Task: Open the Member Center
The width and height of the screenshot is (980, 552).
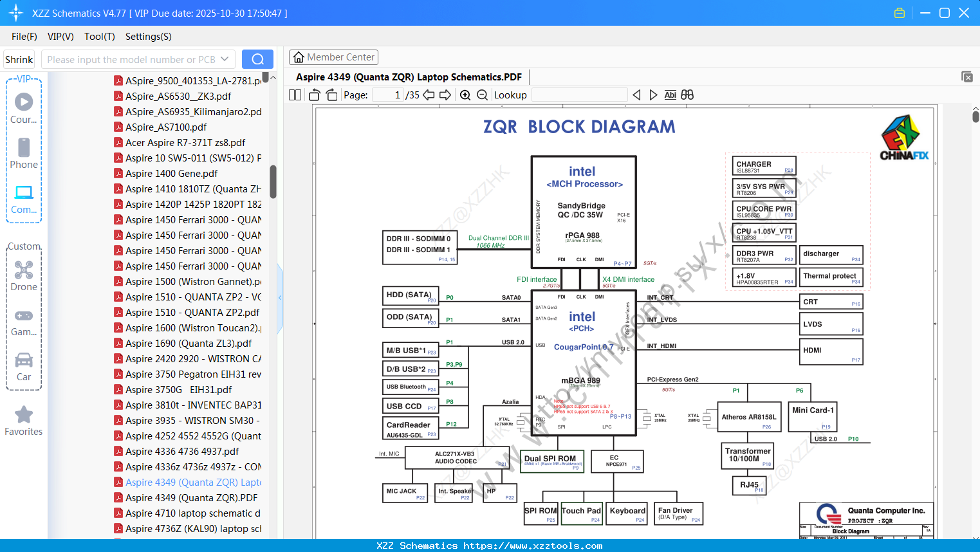Action: pos(333,57)
